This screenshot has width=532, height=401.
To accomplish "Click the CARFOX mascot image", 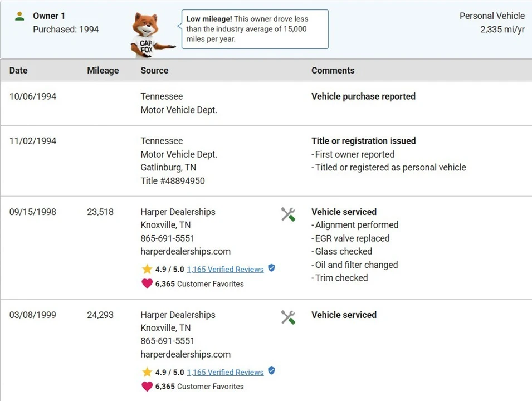I will tap(152, 35).
